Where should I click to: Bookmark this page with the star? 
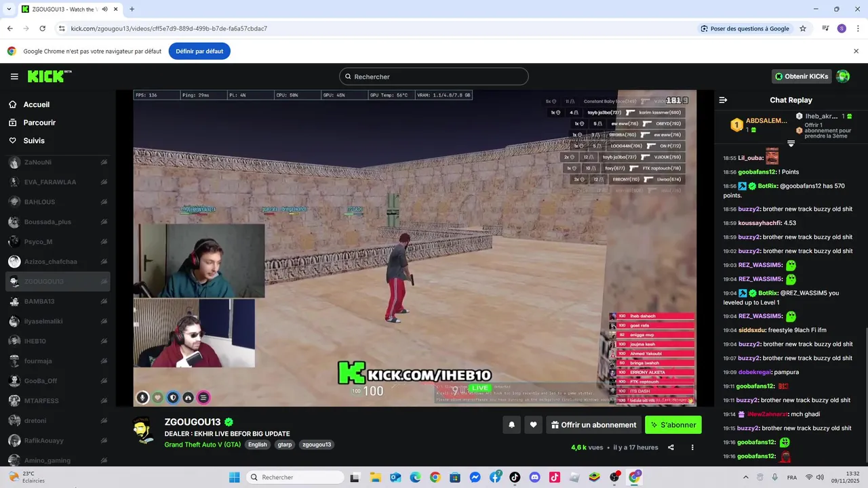click(x=803, y=28)
